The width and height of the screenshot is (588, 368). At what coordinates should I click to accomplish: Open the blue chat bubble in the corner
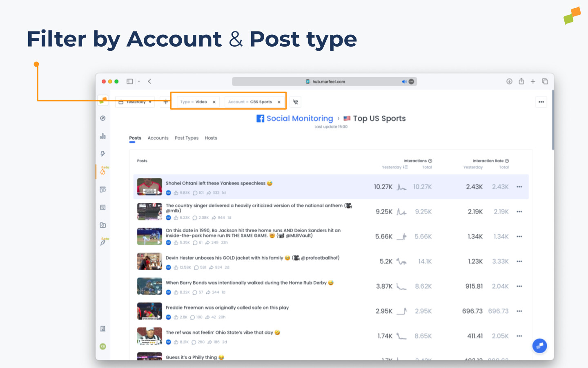pos(539,346)
